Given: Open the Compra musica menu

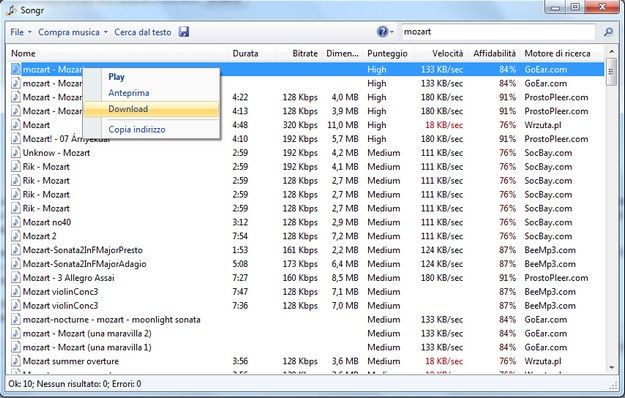Looking at the screenshot, I should pyautogui.click(x=69, y=32).
